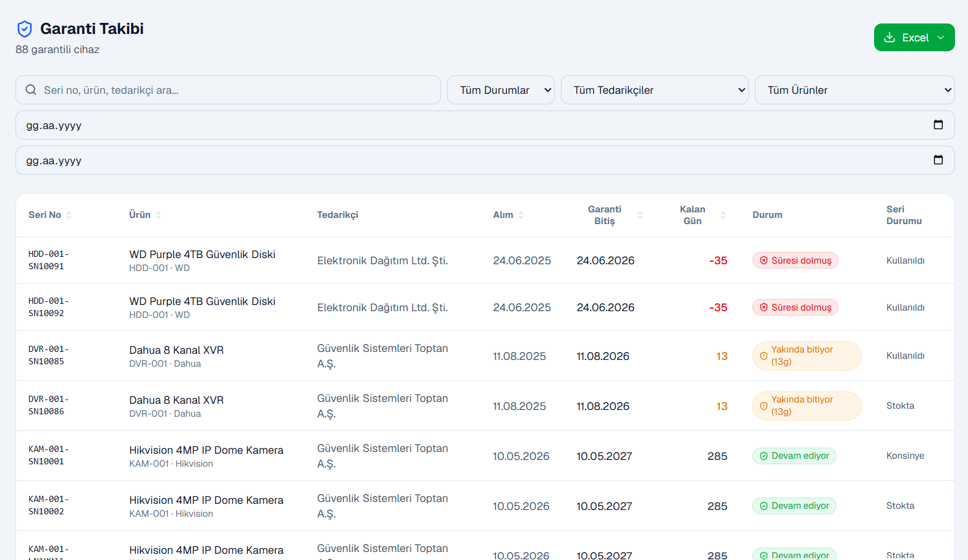
Task: Click the 88 garantili cihaz subtitle
Action: [x=57, y=49]
